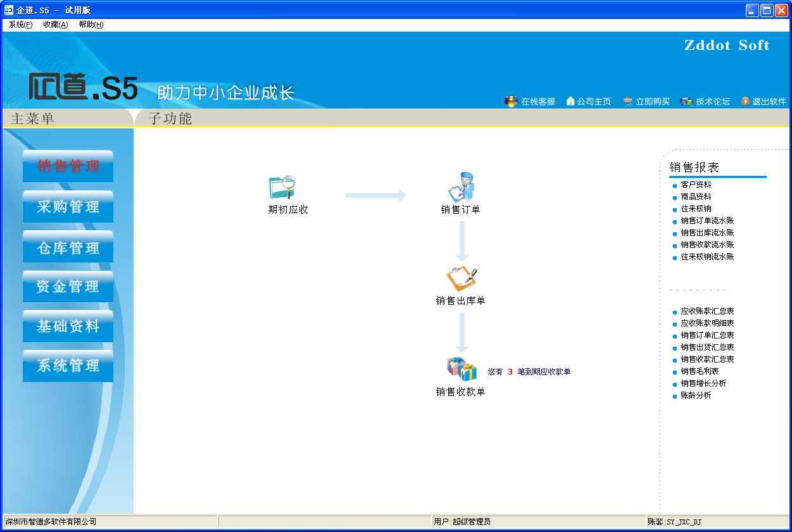This screenshot has width=792, height=532.
Task: Open the 销售出库单 clipboard icon
Action: click(462, 279)
